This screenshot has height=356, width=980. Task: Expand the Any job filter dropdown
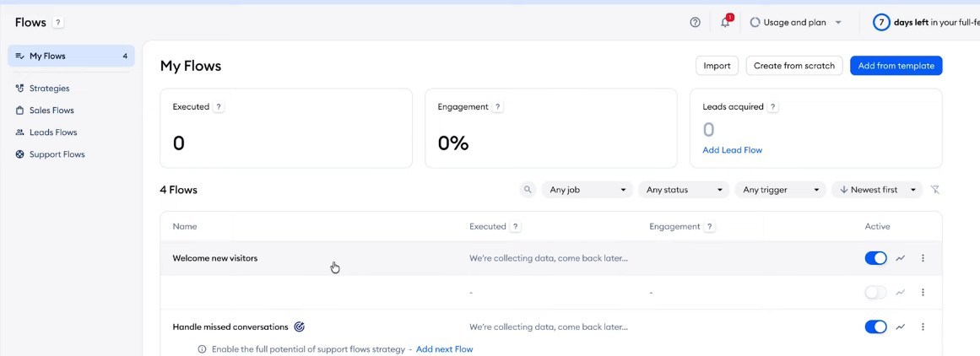tap(587, 190)
